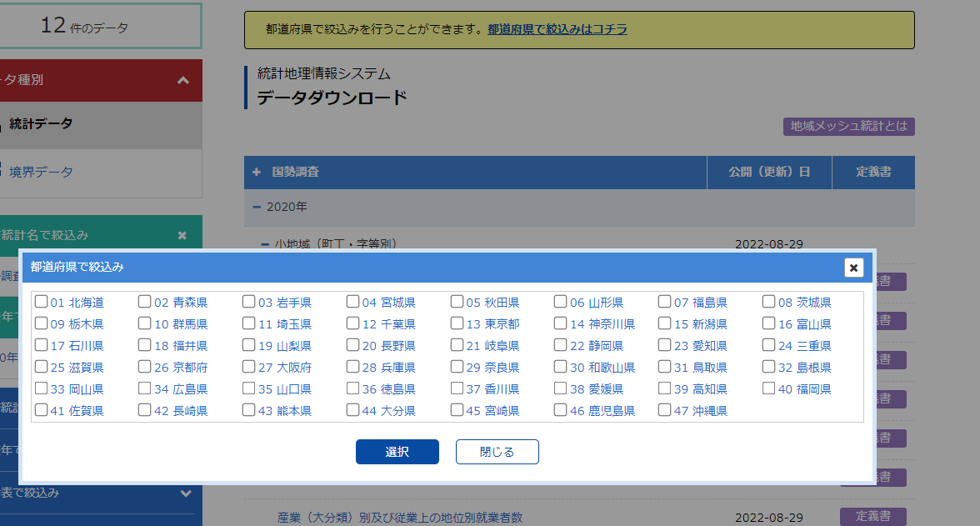The width and height of the screenshot is (980, 526).
Task: Tick 10 群馬県 checkbox
Action: 144,323
